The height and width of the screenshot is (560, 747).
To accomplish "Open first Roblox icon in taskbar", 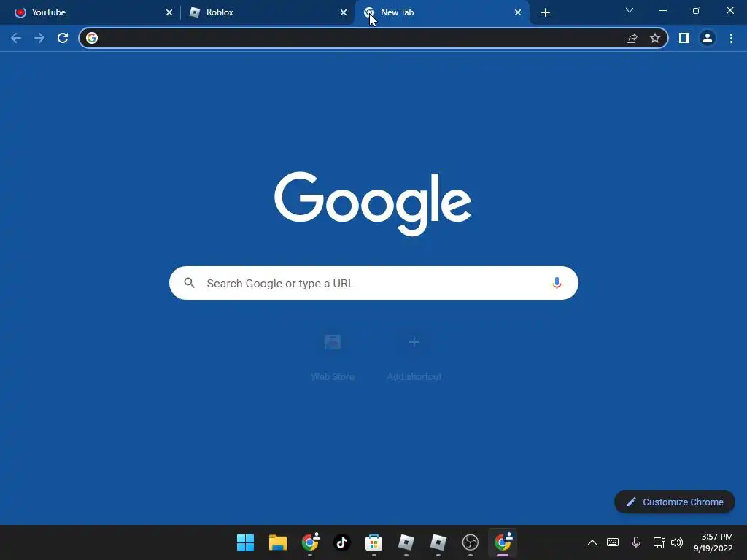I will [x=406, y=542].
